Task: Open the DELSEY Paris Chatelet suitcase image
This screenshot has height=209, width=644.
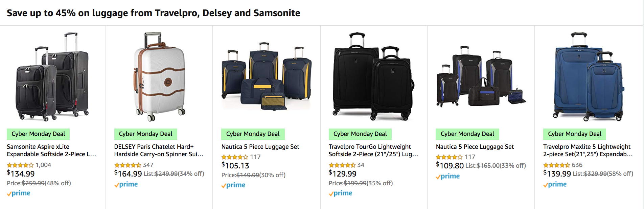Action: point(159,77)
